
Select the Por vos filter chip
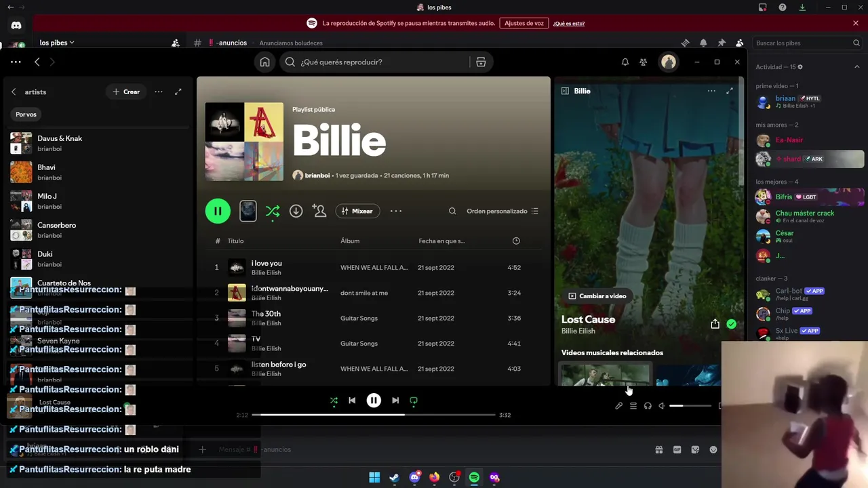26,115
